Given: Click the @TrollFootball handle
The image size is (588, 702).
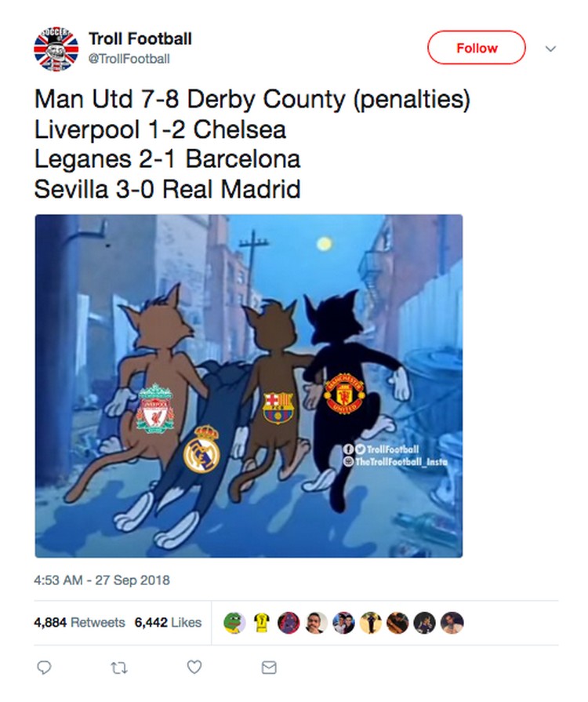Looking at the screenshot, I should click(129, 59).
